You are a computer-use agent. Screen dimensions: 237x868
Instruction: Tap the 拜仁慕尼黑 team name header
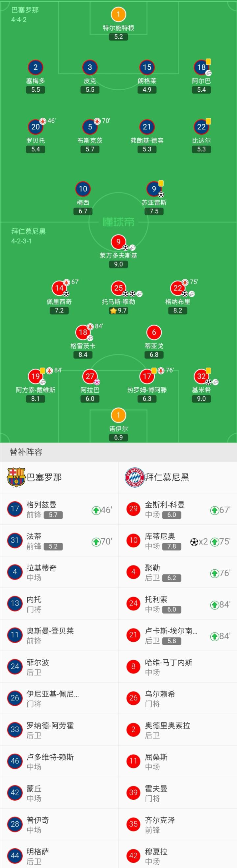pyautogui.click(x=167, y=477)
